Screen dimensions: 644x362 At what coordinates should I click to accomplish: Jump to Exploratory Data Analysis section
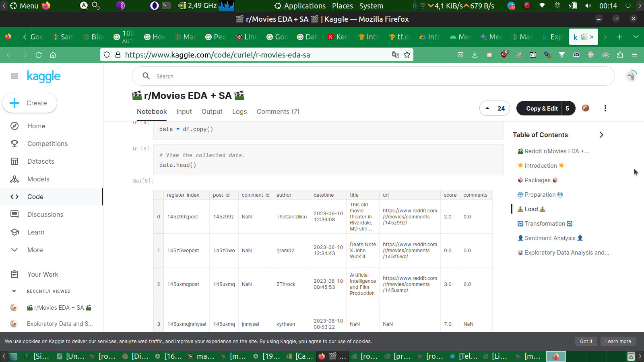tap(563, 253)
